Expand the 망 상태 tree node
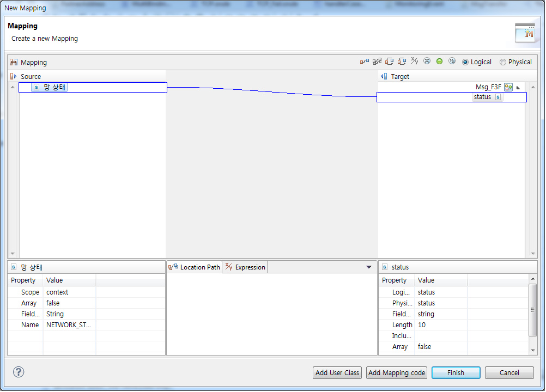The height and width of the screenshot is (392, 546). point(26,87)
